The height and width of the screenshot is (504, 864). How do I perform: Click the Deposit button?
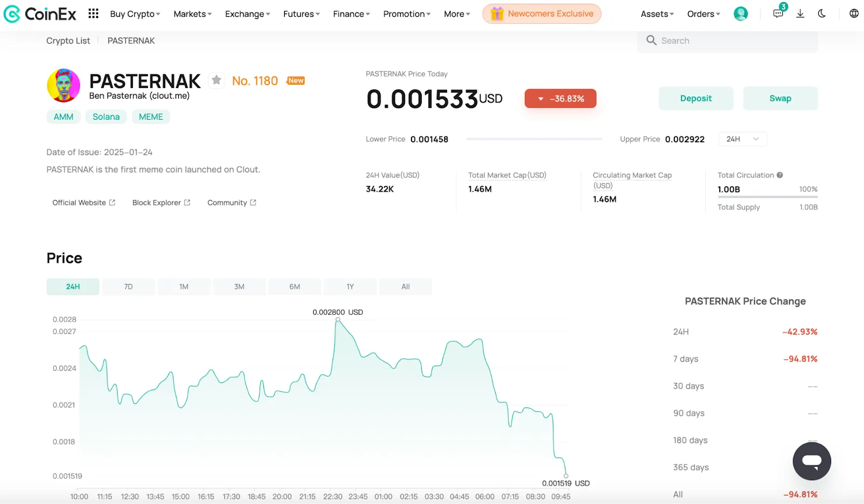coord(696,98)
